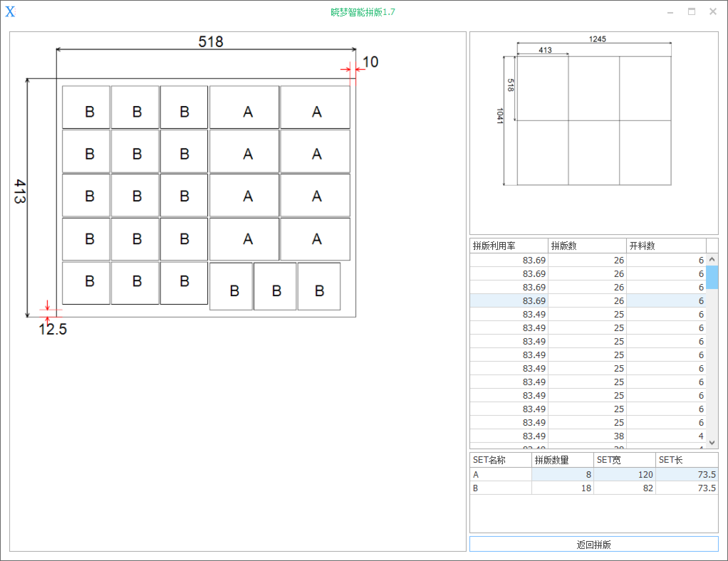Click the results list scroll up arrow
The image size is (728, 561).
click(x=712, y=259)
